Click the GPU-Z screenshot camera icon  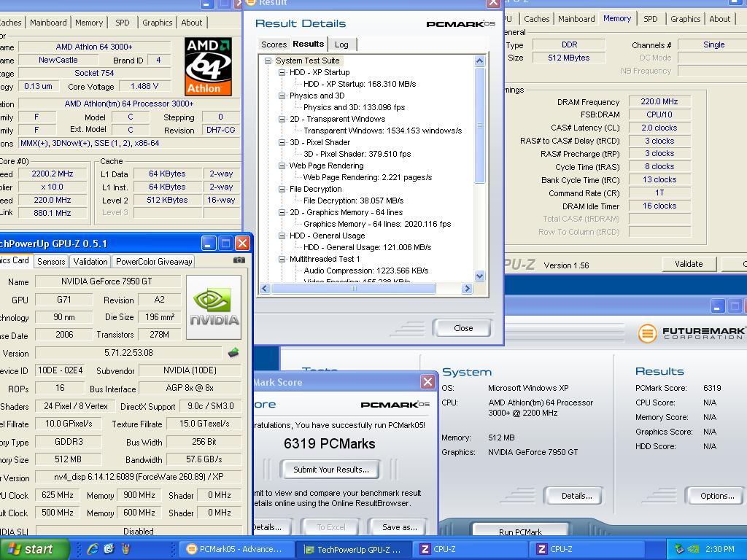click(x=239, y=260)
